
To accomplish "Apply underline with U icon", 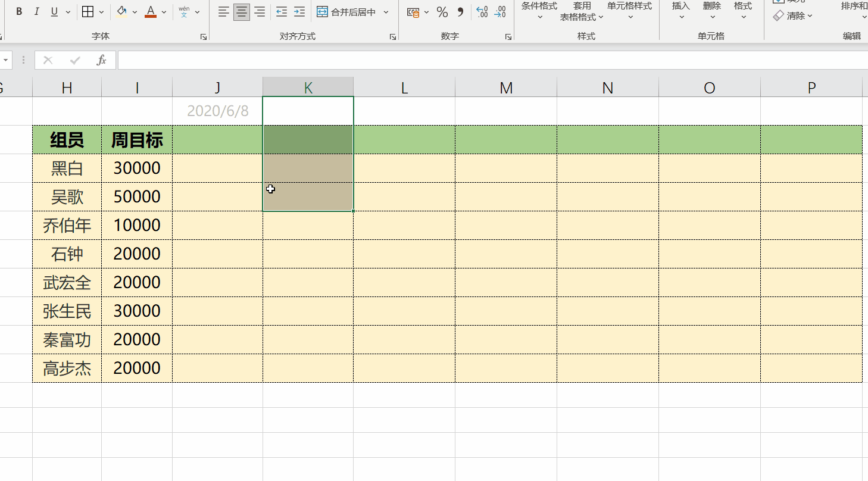I will 54,12.
